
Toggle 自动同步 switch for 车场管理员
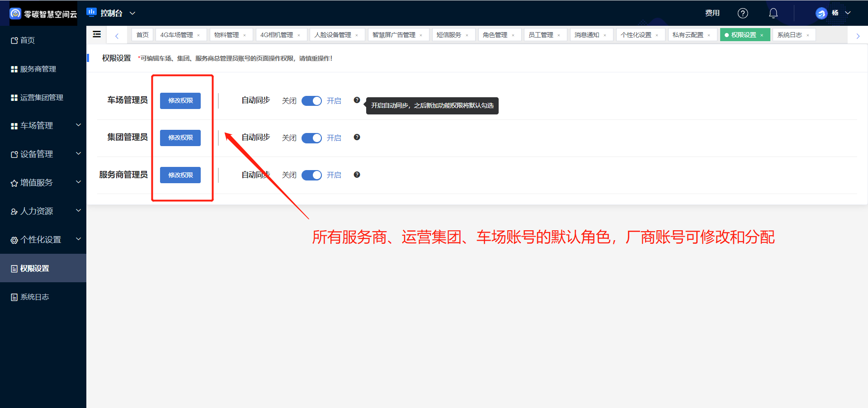311,100
